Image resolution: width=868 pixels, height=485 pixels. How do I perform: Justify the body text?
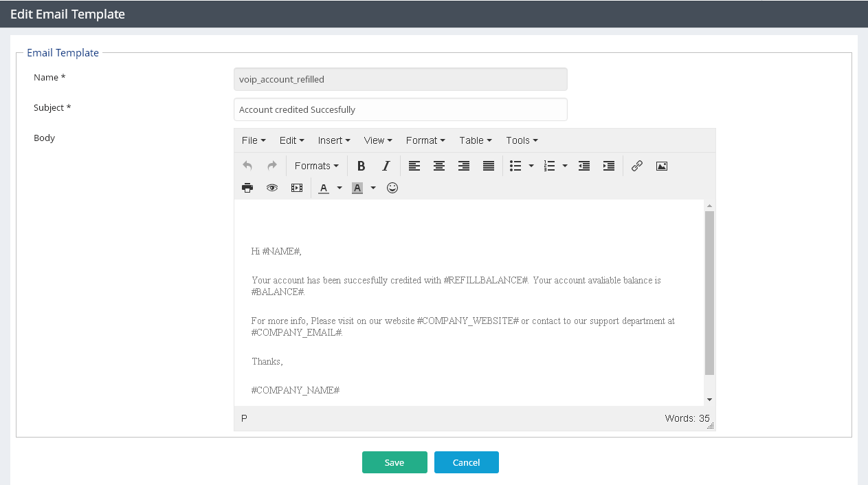[489, 166]
